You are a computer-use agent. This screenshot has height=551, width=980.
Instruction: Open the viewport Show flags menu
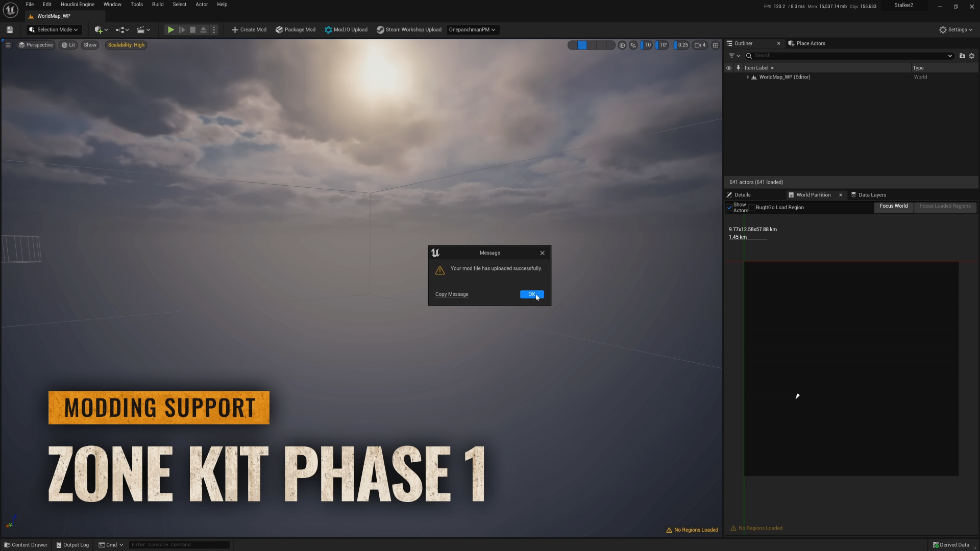pos(90,45)
